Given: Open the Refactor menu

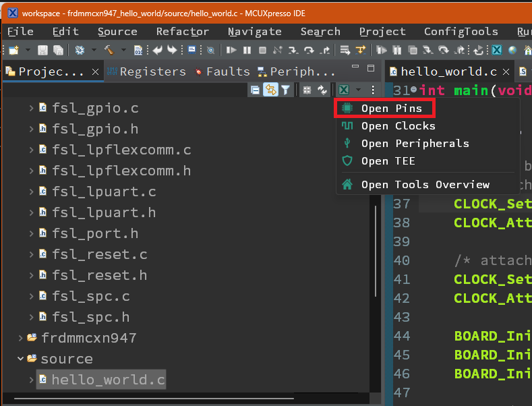Looking at the screenshot, I should tap(182, 32).
